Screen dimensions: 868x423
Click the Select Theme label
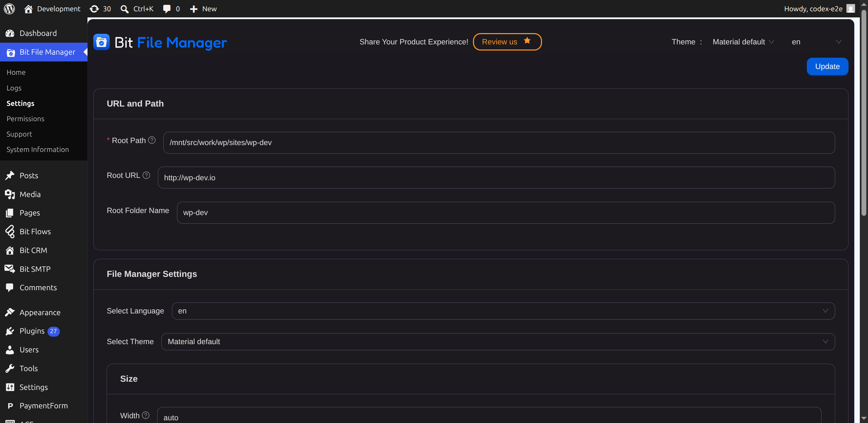(x=130, y=342)
